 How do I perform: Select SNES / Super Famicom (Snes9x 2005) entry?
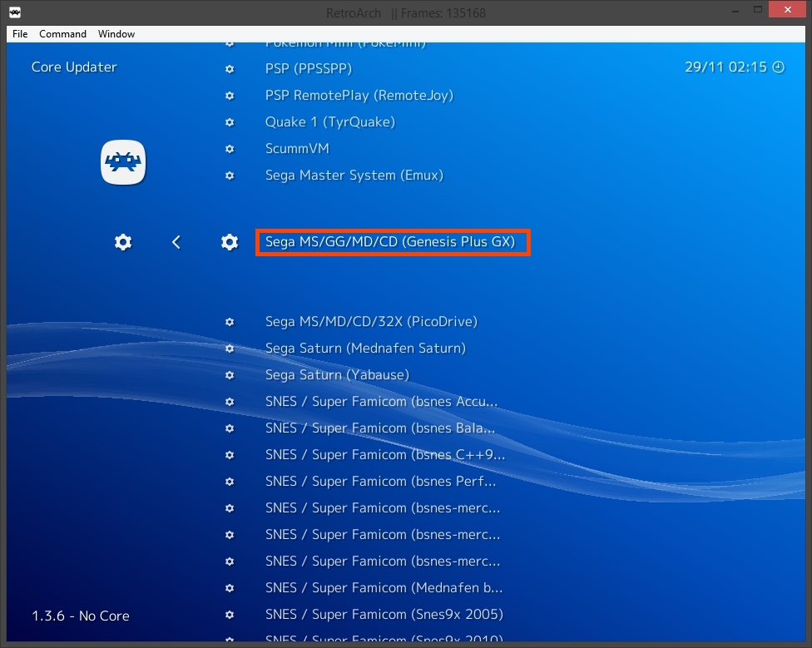click(384, 615)
